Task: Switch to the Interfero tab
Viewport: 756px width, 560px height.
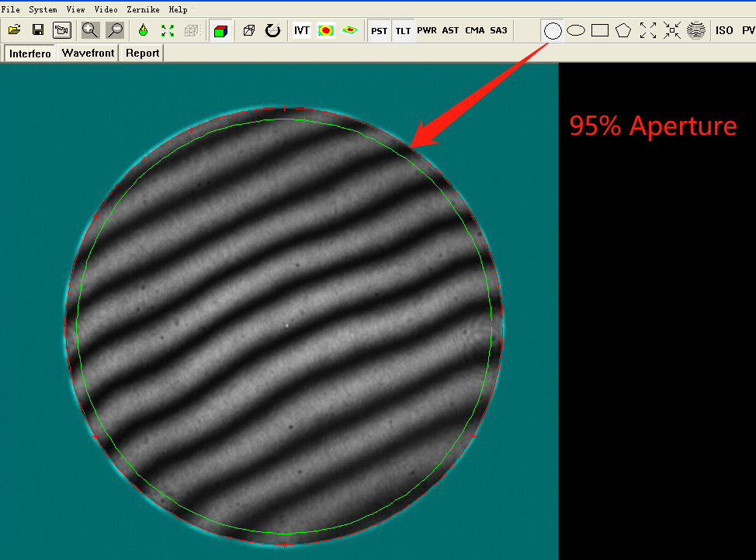Action: pos(30,54)
